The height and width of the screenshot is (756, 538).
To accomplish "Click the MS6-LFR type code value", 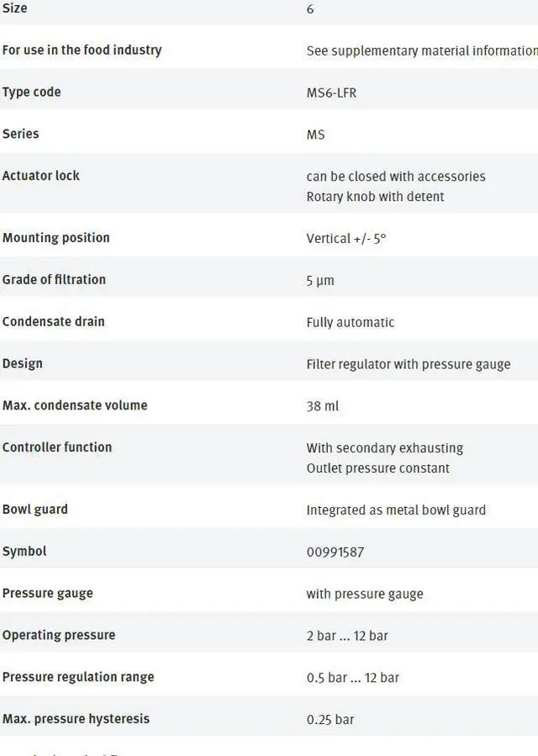I will [x=332, y=93].
